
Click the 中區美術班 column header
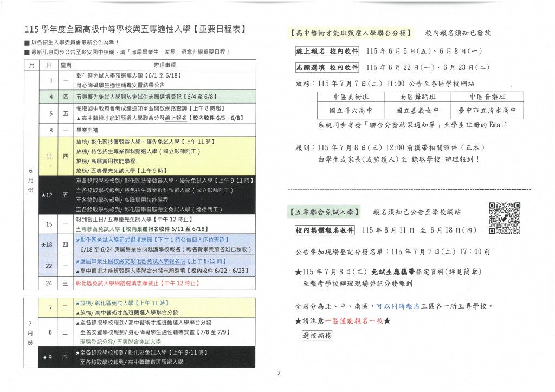click(x=351, y=97)
